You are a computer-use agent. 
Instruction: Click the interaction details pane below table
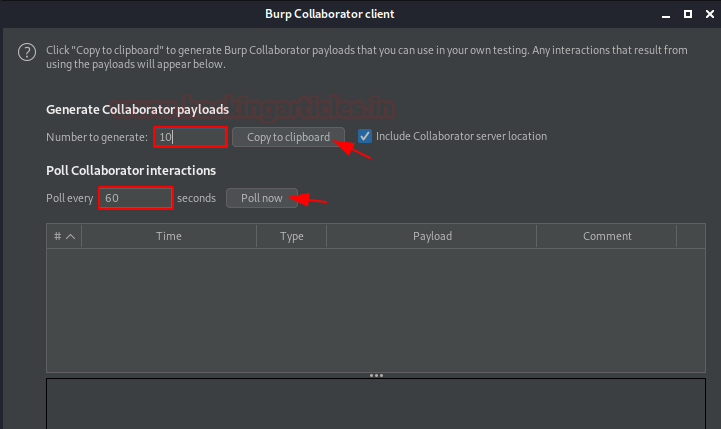(x=376, y=404)
